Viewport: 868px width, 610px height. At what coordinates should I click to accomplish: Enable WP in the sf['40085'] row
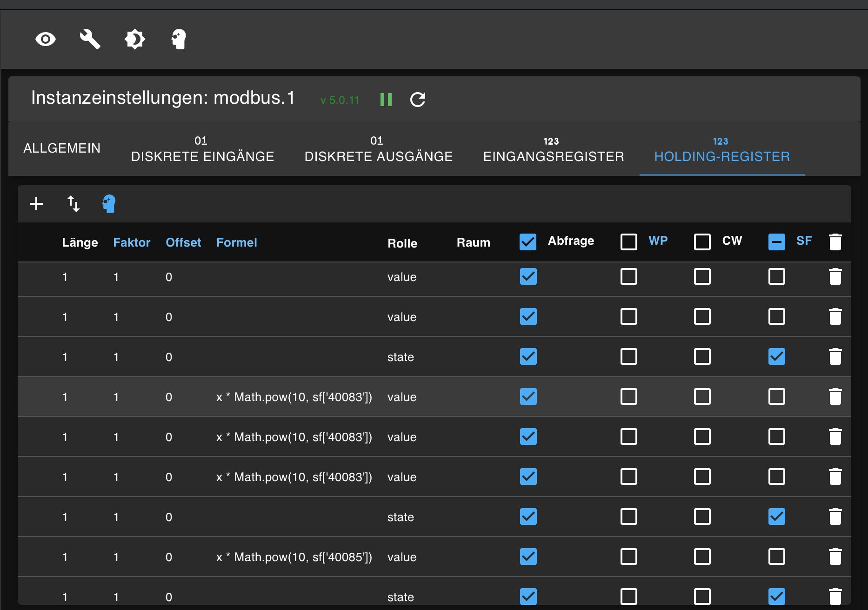[x=629, y=557]
